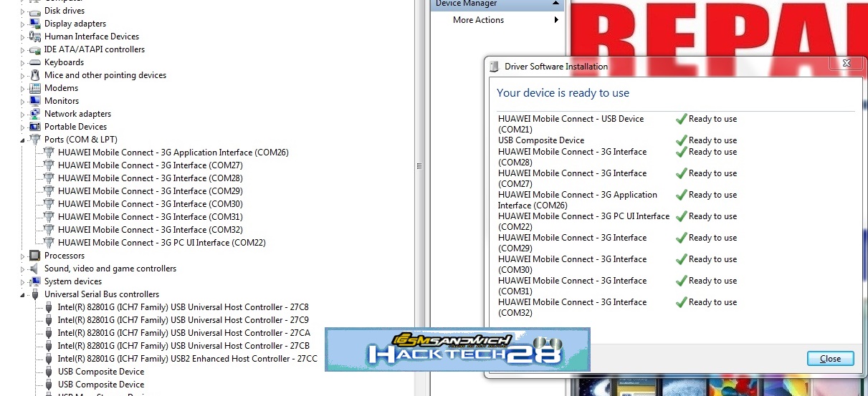Expand the Monitors node

click(22, 101)
